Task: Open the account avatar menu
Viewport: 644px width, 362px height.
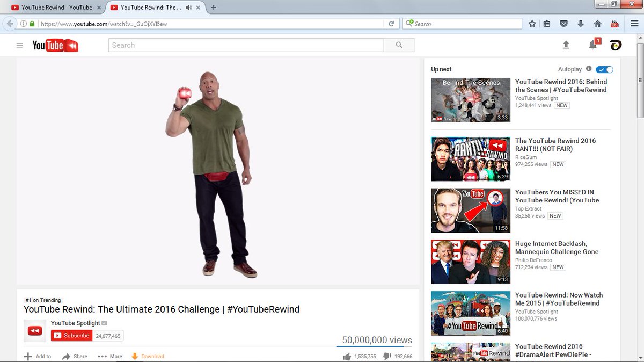Action: tap(616, 45)
